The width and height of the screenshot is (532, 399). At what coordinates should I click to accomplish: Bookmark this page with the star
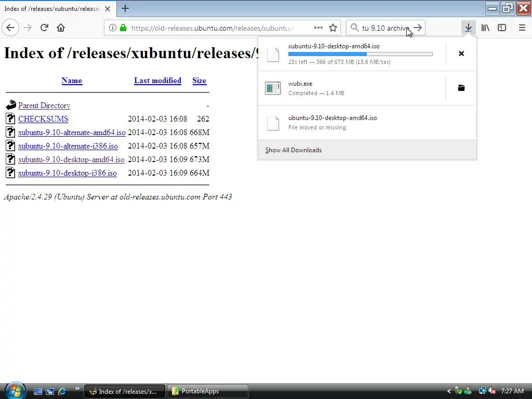(333, 28)
